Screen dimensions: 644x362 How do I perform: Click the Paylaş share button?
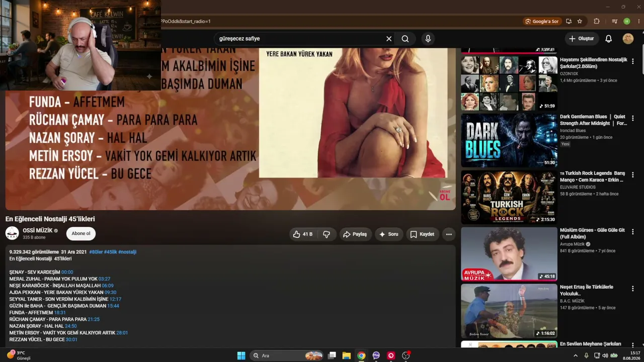(x=355, y=234)
